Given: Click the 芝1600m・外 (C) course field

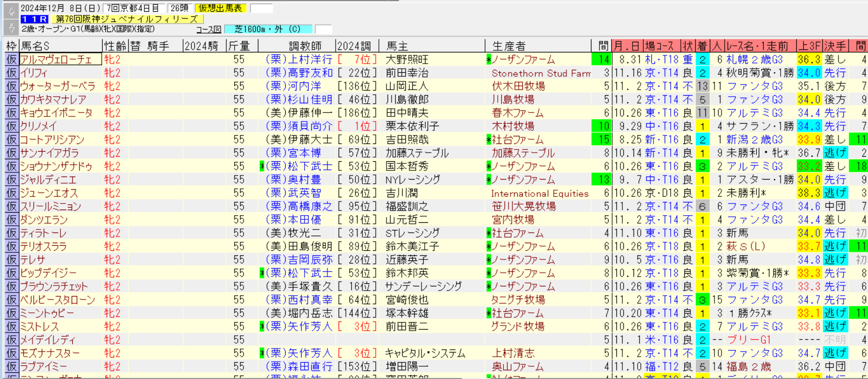Looking at the screenshot, I should (x=268, y=30).
